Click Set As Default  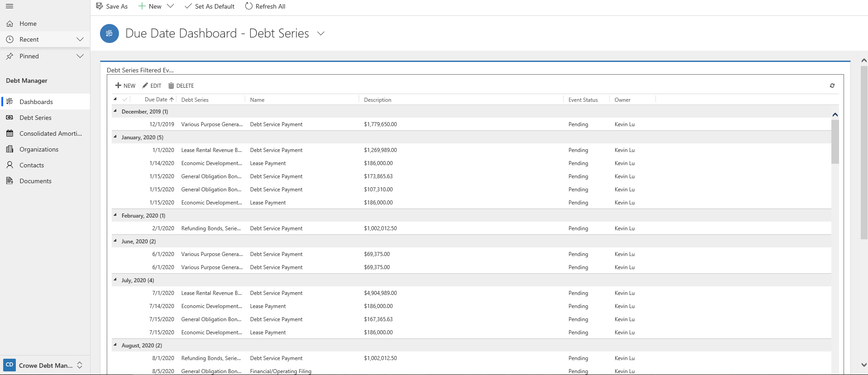pyautogui.click(x=209, y=6)
